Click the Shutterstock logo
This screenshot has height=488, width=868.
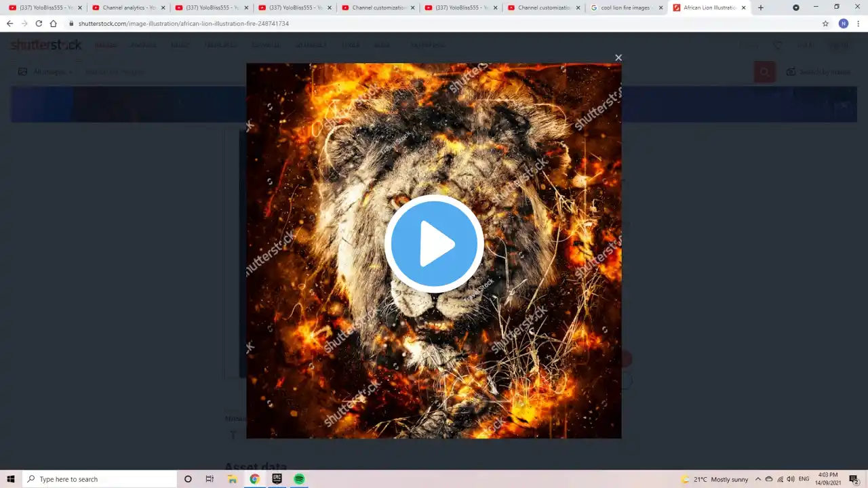click(46, 45)
